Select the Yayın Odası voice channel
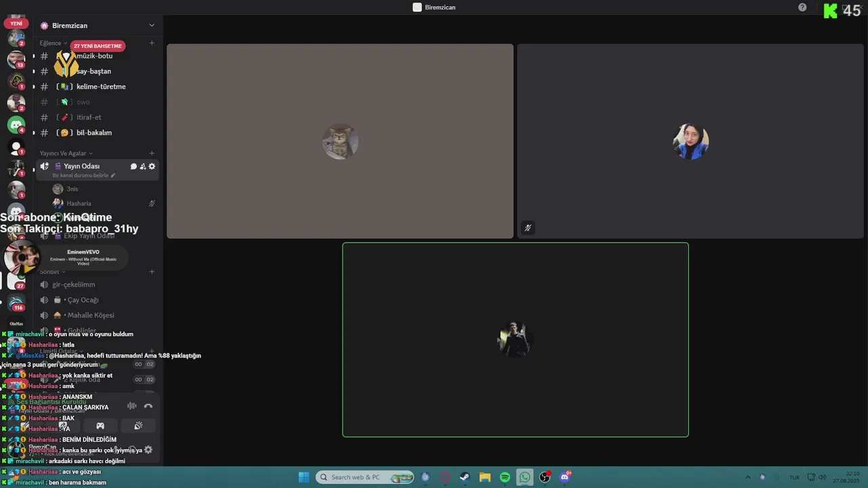Image resolution: width=868 pixels, height=488 pixels. click(81, 166)
